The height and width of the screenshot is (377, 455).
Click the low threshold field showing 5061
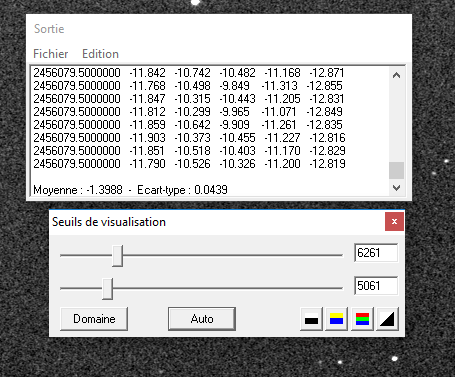point(376,286)
